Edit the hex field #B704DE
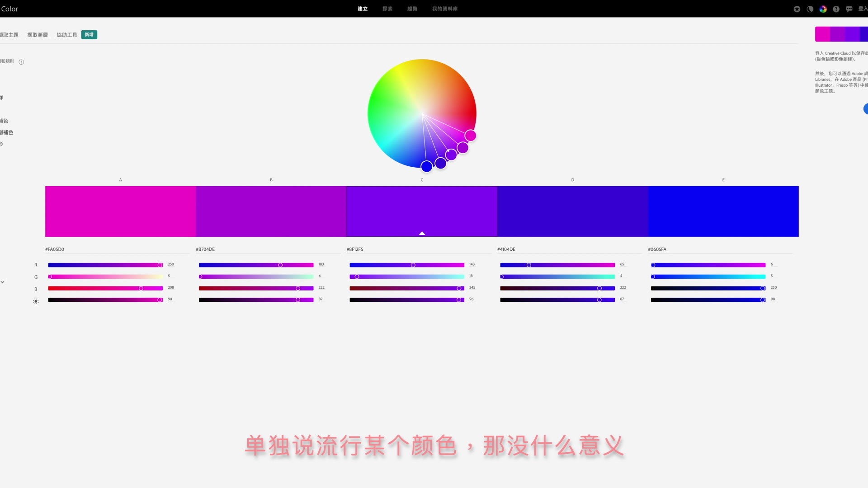Screen dimensions: 868x488 [268, 249]
